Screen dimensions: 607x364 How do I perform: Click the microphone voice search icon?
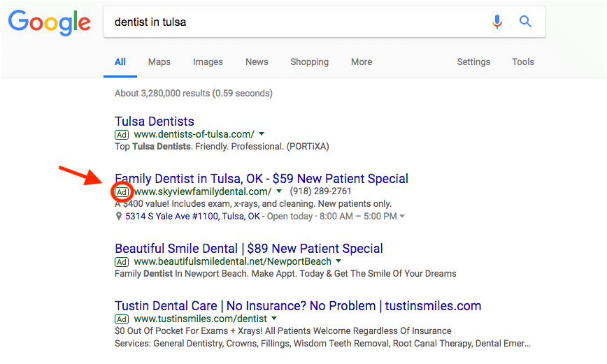point(497,22)
